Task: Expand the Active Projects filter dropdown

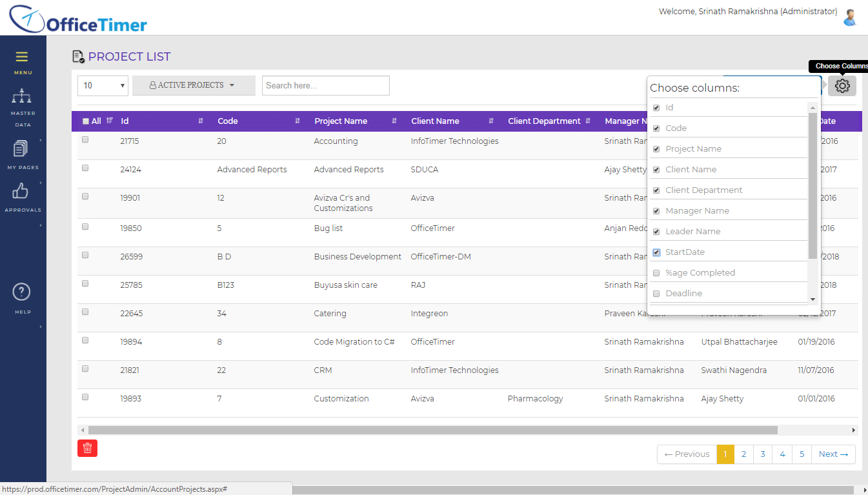Action: tap(193, 85)
